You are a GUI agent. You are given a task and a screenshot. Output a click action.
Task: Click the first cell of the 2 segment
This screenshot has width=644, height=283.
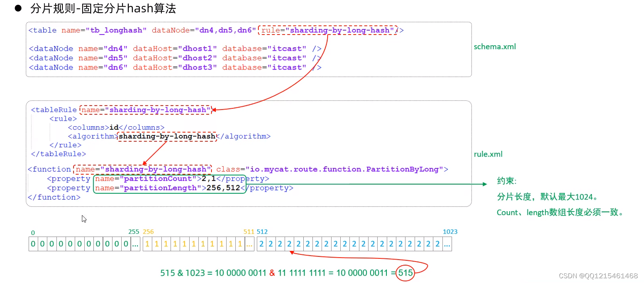pos(261,244)
